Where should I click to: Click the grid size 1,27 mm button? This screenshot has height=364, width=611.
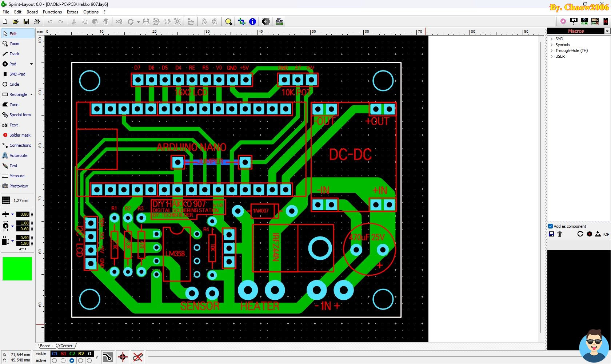[x=17, y=201]
